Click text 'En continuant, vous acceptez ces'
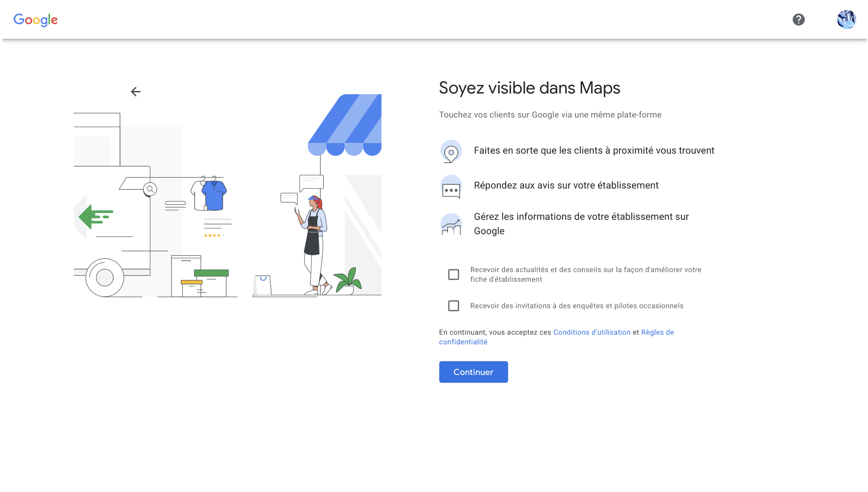 click(495, 332)
